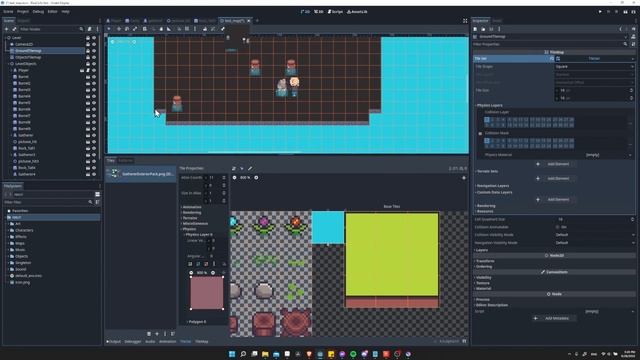
Task: Switch to the Script workspace
Action: [336, 12]
